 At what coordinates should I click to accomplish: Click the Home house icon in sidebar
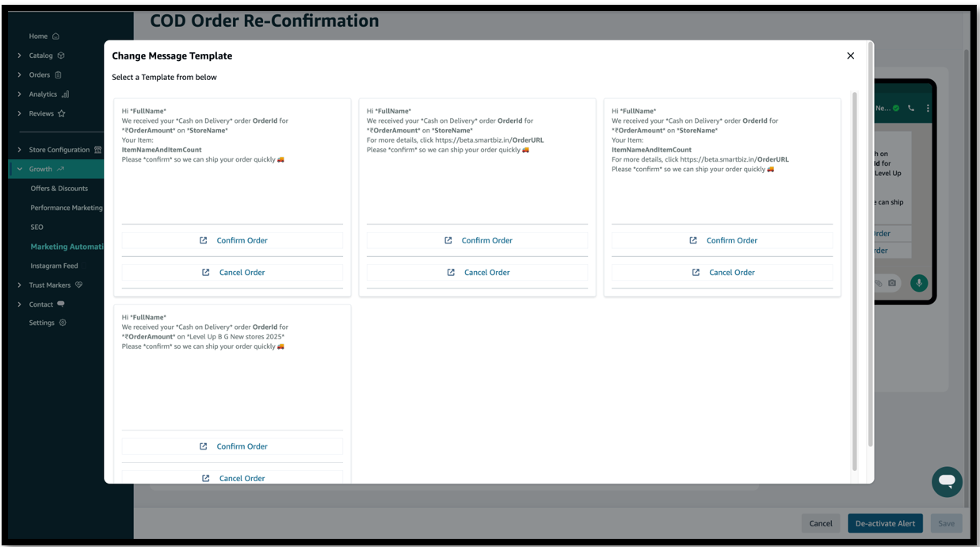click(55, 36)
